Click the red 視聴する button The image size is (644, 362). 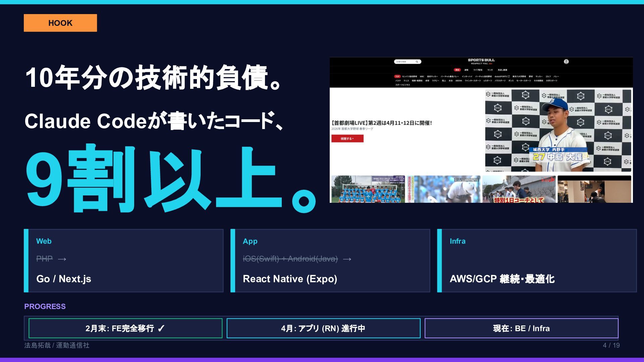pyautogui.click(x=347, y=138)
